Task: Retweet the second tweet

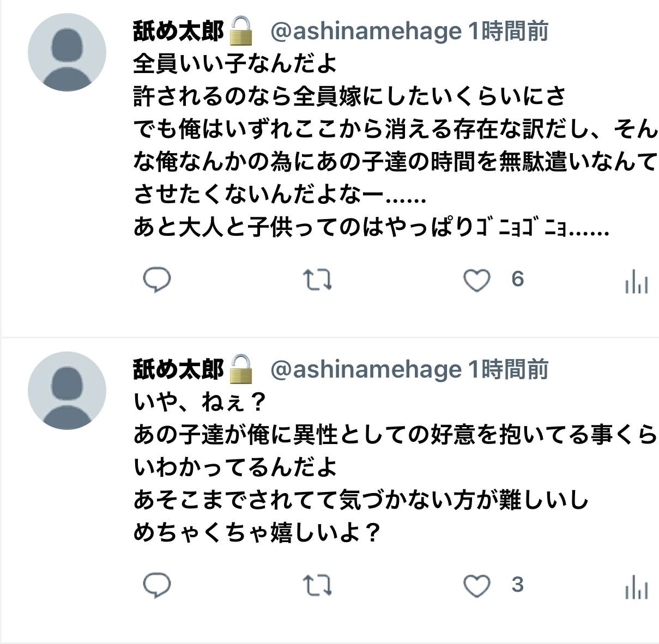Action: point(317,586)
